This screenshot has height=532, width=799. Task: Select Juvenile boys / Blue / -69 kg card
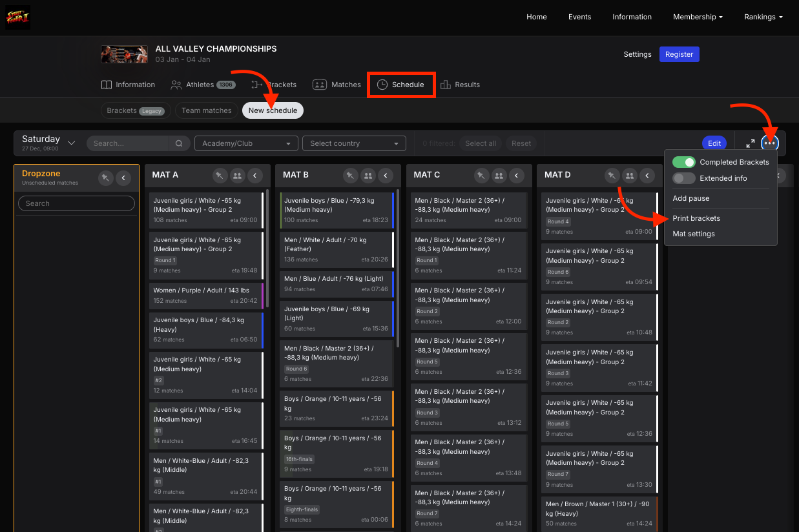[337, 318]
